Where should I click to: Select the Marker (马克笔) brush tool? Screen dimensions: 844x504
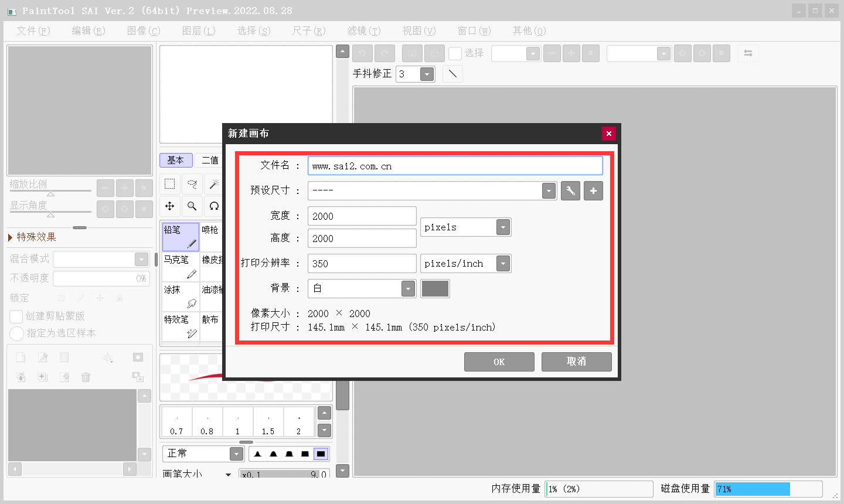coord(181,267)
